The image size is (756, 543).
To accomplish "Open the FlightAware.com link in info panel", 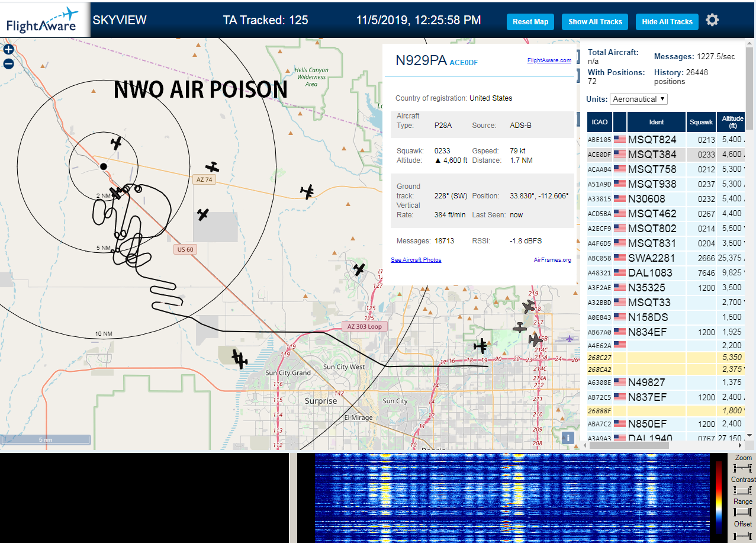I will pos(549,60).
